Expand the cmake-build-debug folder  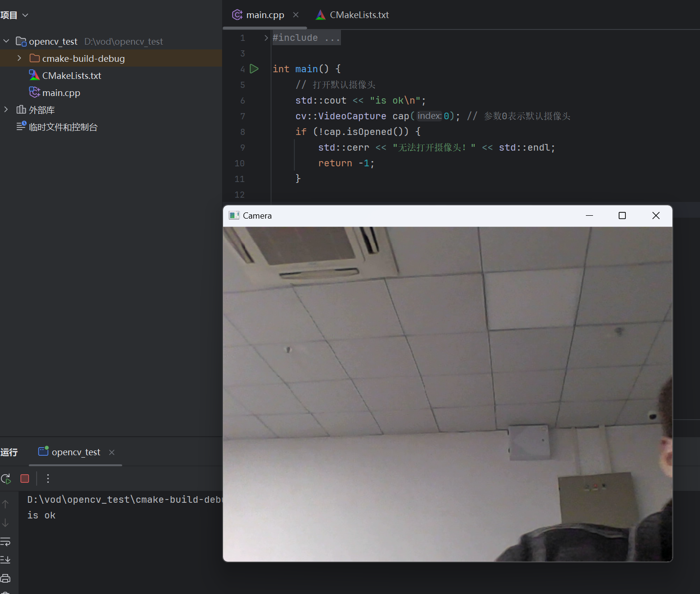[19, 58]
